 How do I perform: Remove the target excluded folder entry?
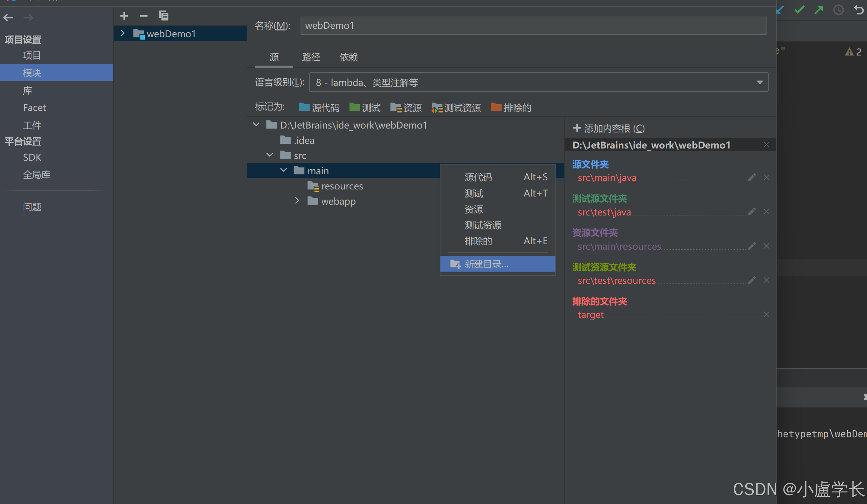pyautogui.click(x=766, y=315)
